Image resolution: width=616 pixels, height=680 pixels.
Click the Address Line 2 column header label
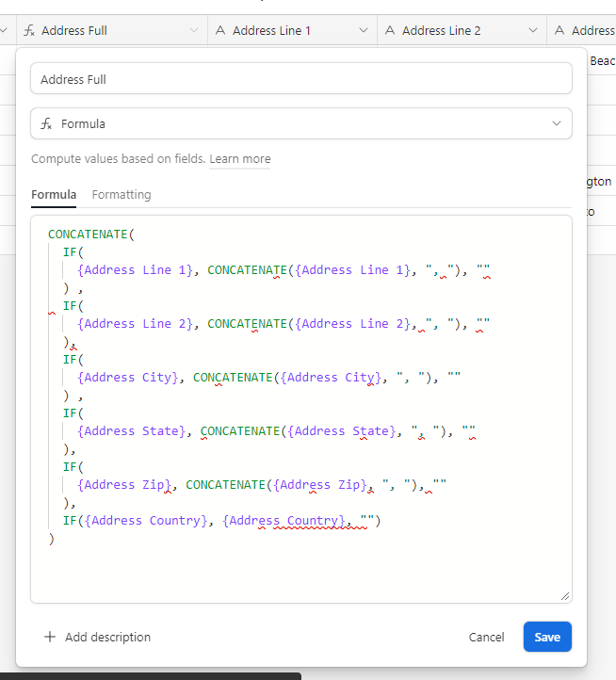pos(441,30)
